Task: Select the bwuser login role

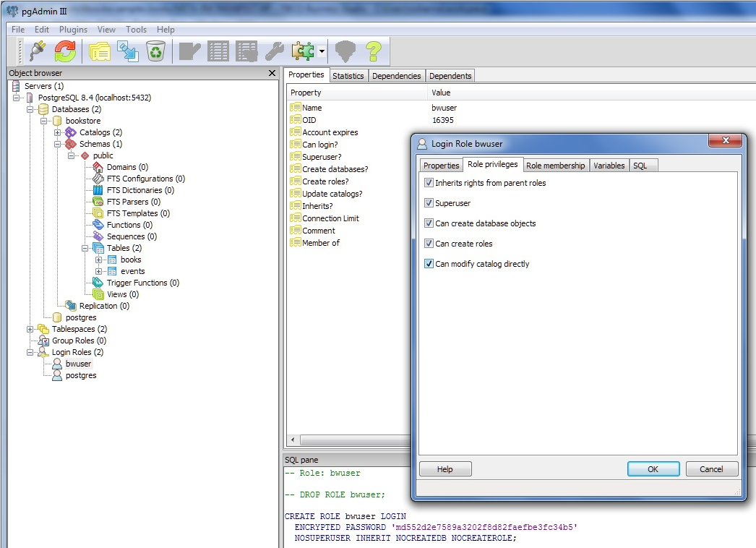Action: [x=78, y=364]
